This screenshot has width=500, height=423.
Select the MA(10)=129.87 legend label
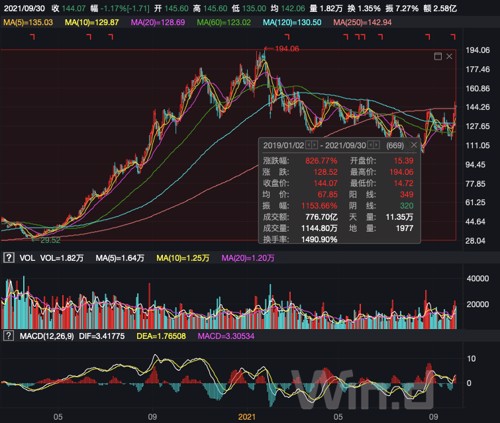92,22
